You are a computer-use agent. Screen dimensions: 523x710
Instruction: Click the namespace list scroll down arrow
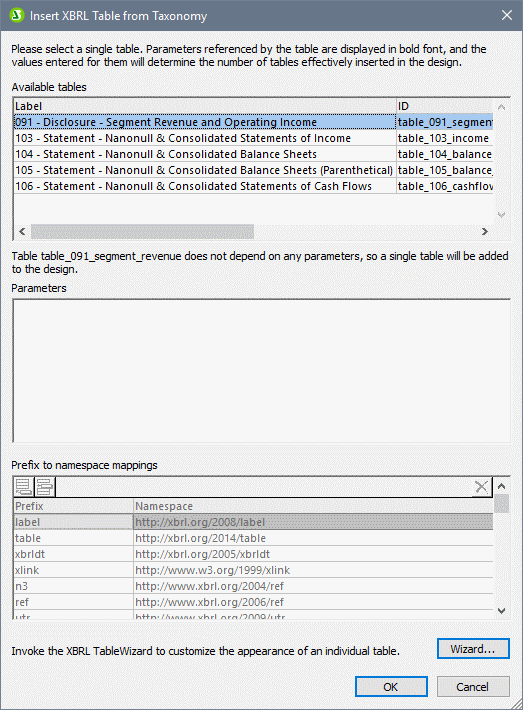[x=501, y=610]
